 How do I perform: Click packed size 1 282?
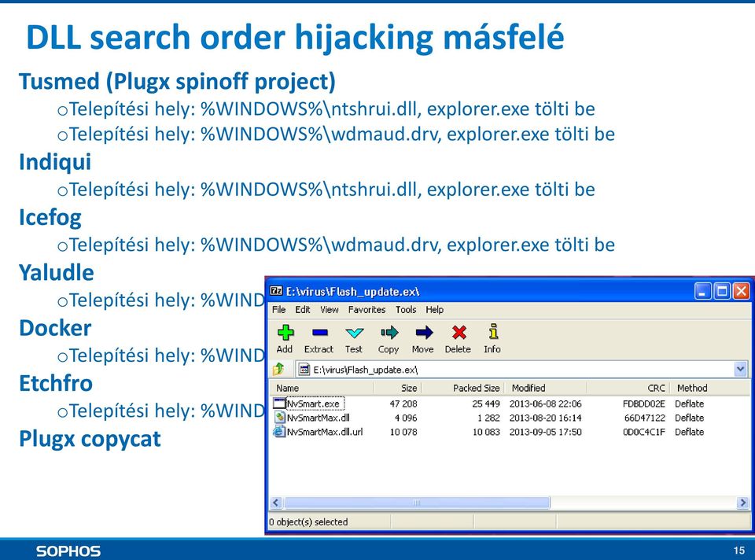pyautogui.click(x=488, y=418)
